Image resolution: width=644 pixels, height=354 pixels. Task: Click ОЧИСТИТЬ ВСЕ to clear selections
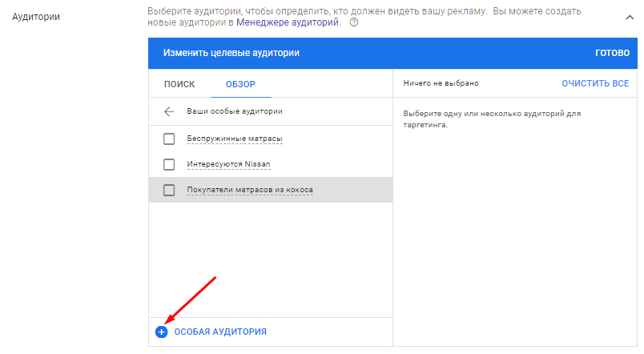pyautogui.click(x=595, y=83)
